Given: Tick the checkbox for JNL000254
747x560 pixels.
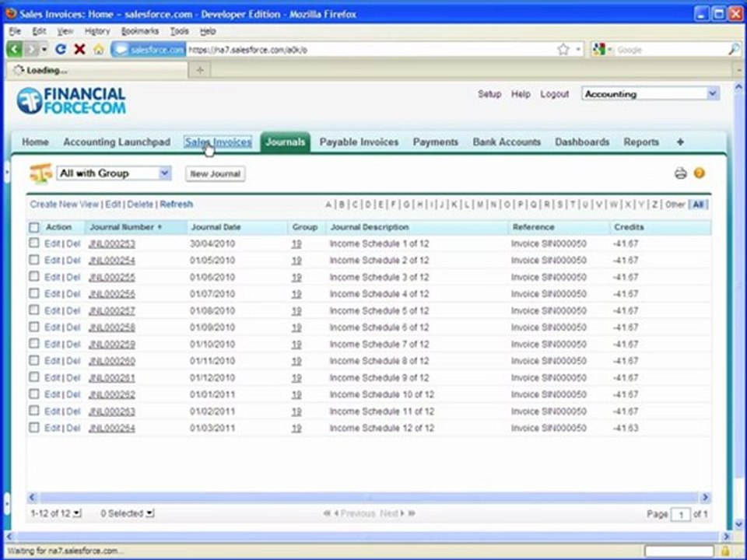Looking at the screenshot, I should point(33,260).
